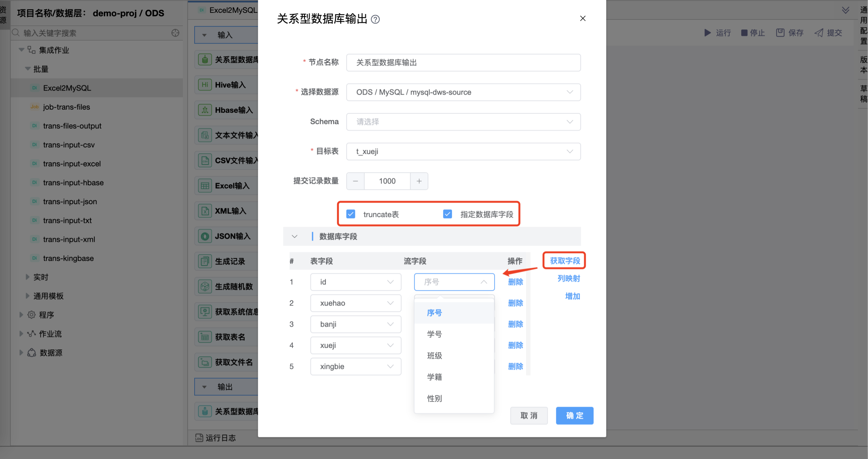868x459 pixels.
Task: Select 学号 from the dropdown list
Action: click(434, 334)
